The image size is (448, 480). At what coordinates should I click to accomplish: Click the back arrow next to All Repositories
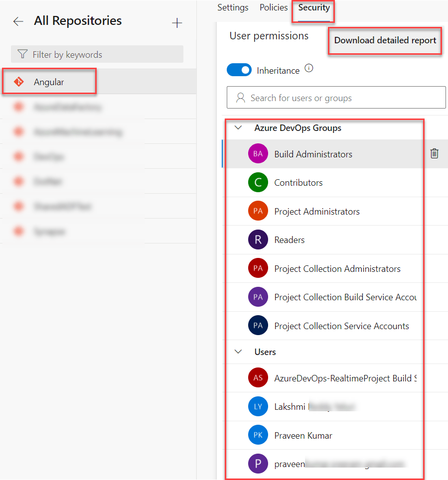(18, 21)
